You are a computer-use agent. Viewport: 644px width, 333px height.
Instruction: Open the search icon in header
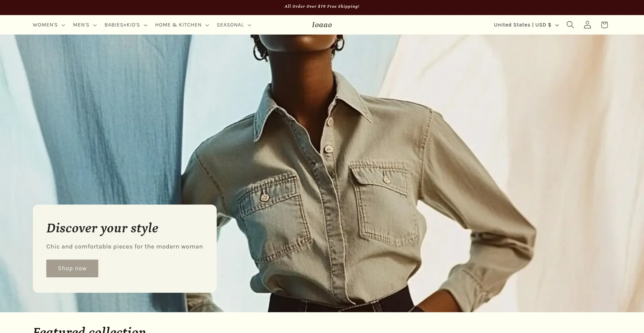tap(570, 25)
